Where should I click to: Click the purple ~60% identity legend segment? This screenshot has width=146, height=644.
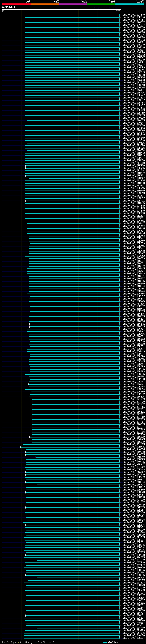(73, 4)
